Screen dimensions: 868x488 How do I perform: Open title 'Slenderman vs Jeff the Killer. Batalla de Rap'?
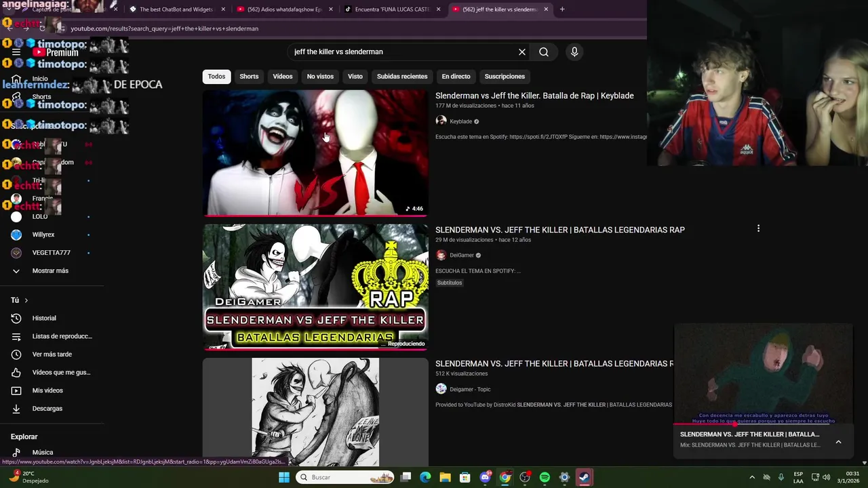534,96
